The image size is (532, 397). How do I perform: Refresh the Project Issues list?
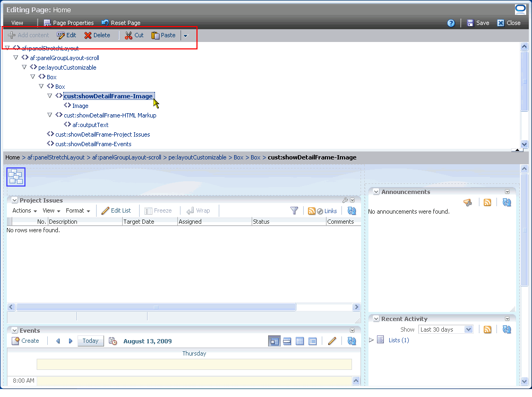pos(352,211)
